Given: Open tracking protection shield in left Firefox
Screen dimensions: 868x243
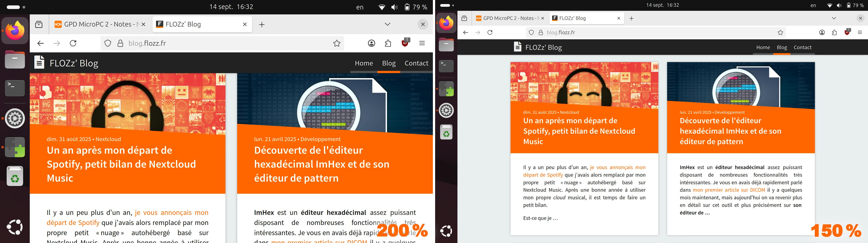Looking at the screenshot, I should click(108, 43).
